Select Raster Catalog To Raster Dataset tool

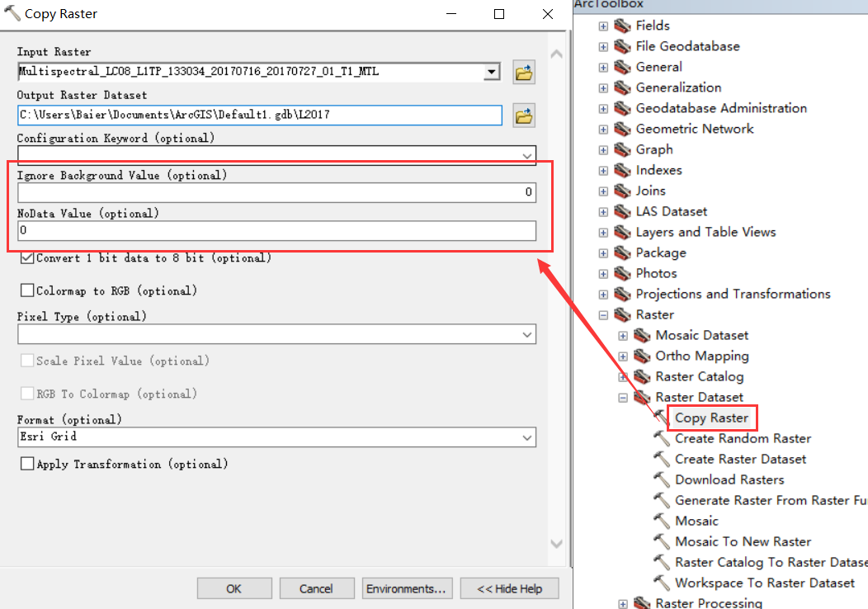[x=771, y=563]
